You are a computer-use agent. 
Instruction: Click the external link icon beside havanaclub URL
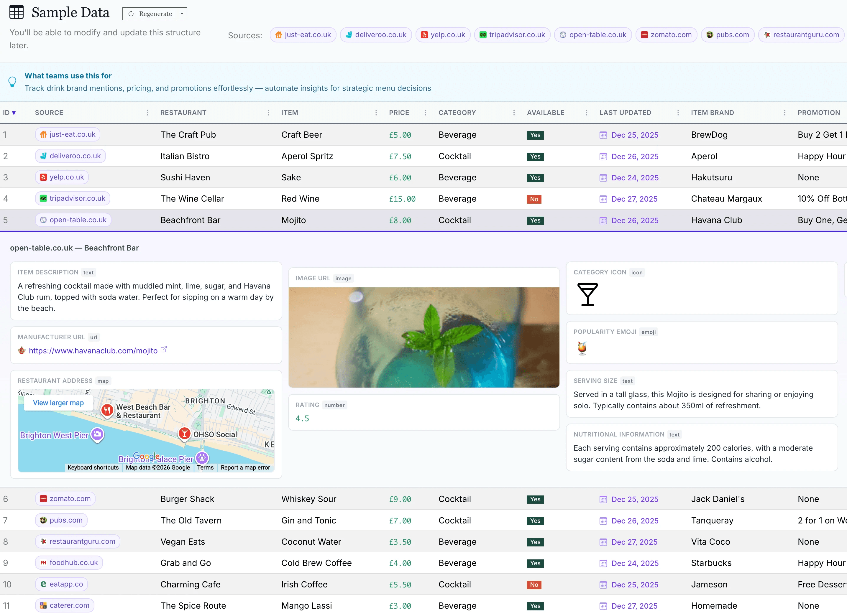click(x=164, y=350)
